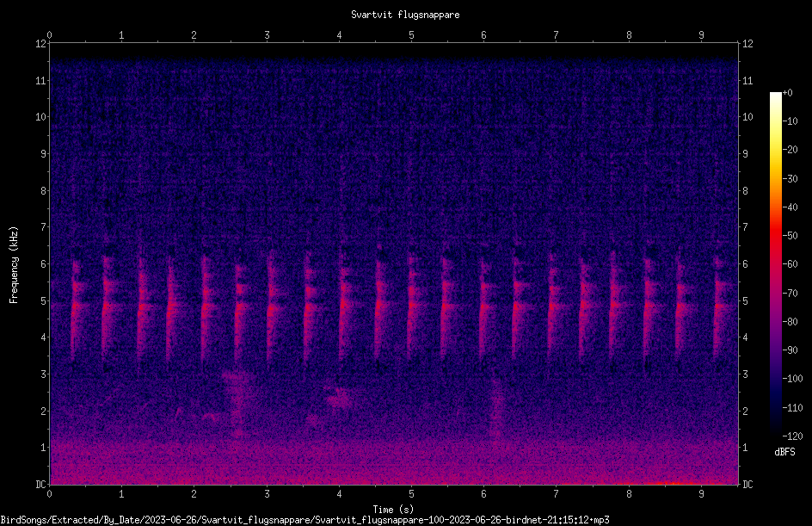Click the "9" tick on the top time axis
This screenshot has width=812, height=526.
(701, 35)
